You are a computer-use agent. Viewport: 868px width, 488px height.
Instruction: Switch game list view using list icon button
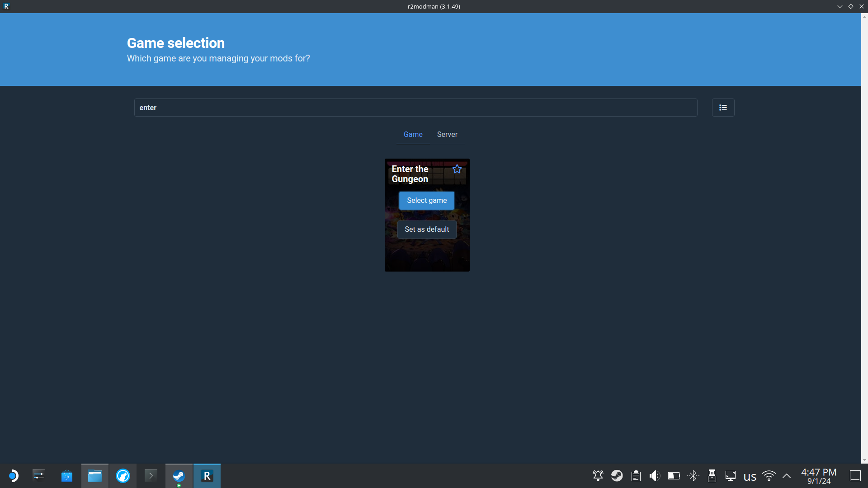(x=723, y=108)
